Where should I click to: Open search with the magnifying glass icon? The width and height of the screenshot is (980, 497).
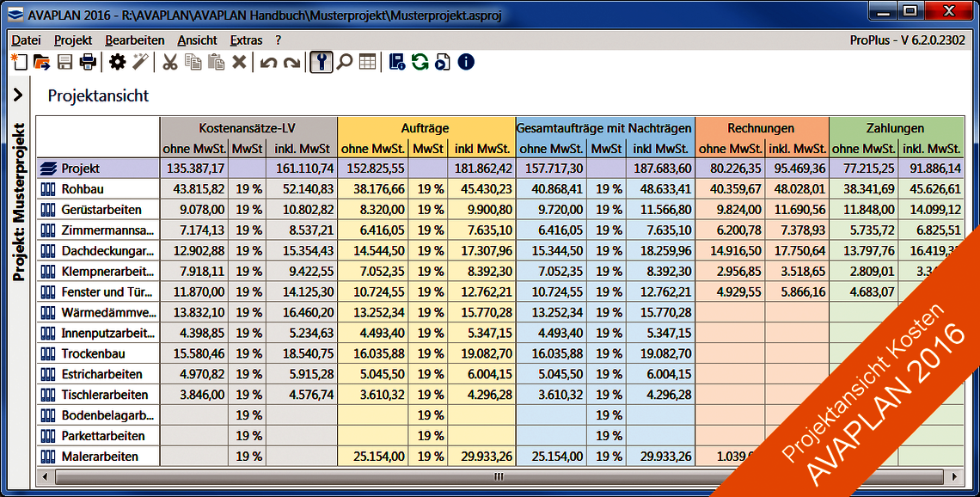[345, 62]
